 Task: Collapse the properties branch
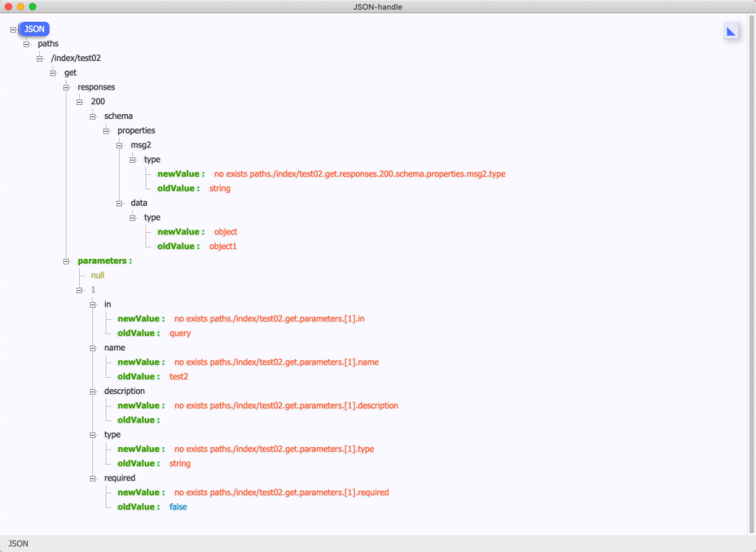tap(106, 130)
